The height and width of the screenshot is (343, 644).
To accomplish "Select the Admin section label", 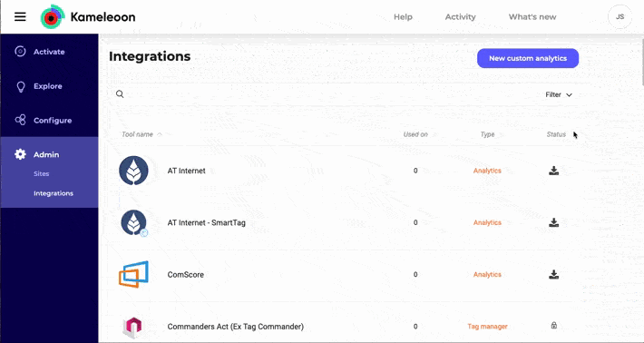I will [46, 154].
